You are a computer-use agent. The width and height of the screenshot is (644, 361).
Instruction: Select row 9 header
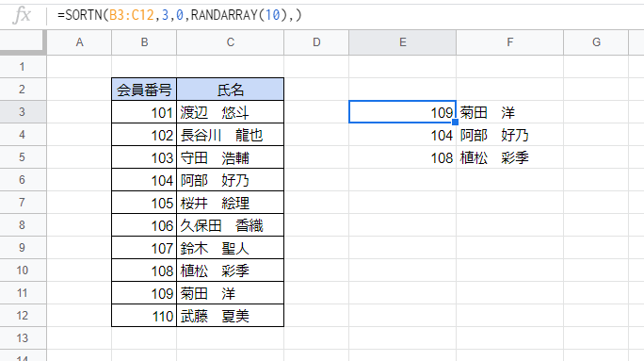(23, 248)
